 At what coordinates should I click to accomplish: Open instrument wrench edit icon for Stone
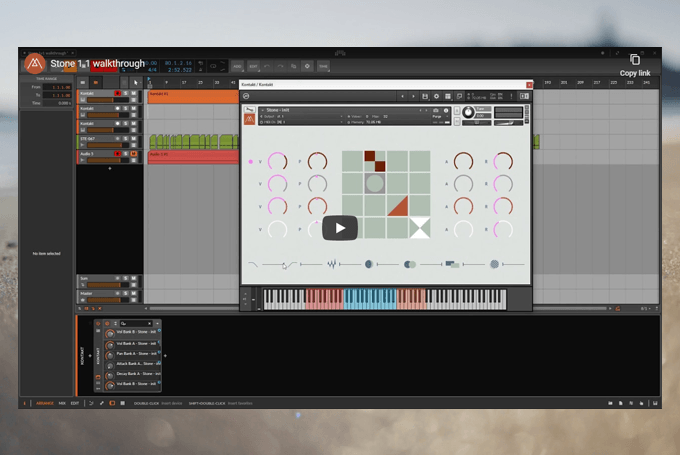249,110
